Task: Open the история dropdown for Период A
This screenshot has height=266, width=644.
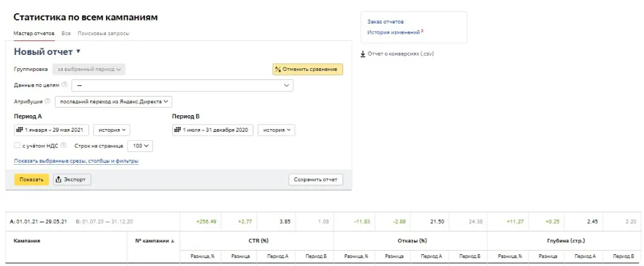Action: pyautogui.click(x=111, y=130)
